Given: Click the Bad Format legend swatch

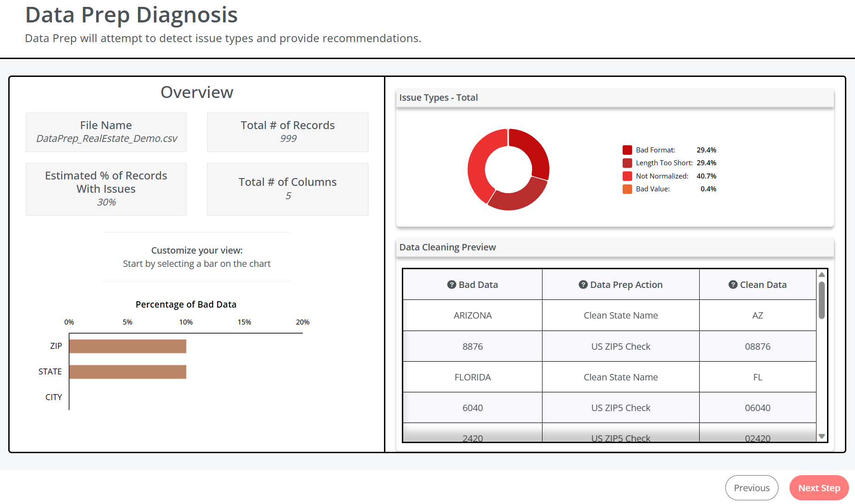Looking at the screenshot, I should pos(627,150).
